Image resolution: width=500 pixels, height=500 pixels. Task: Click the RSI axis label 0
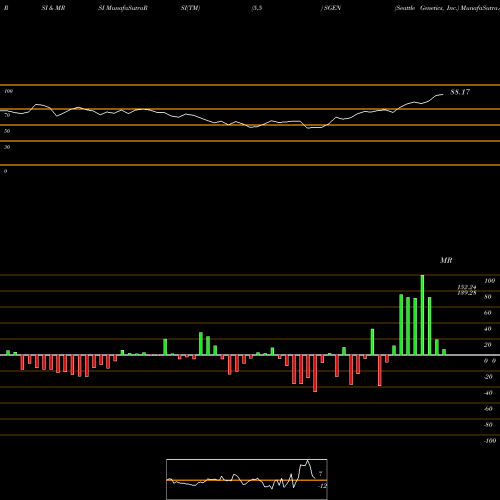point(5,171)
